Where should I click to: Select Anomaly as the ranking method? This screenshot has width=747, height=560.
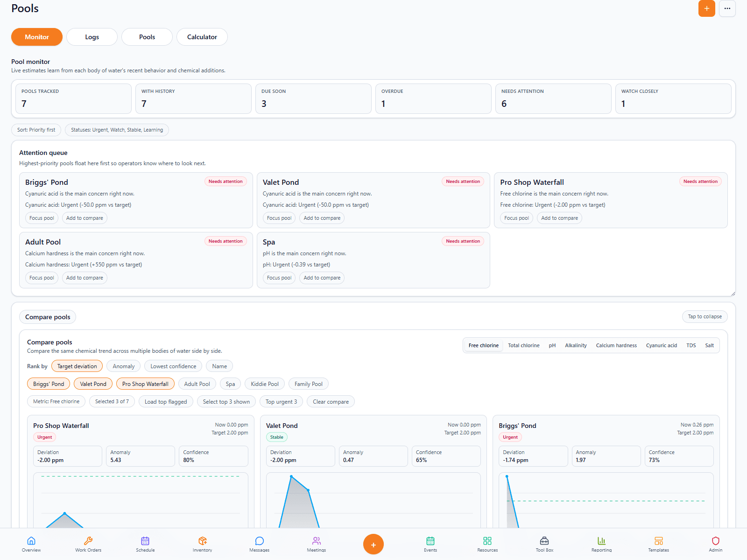click(x=123, y=366)
